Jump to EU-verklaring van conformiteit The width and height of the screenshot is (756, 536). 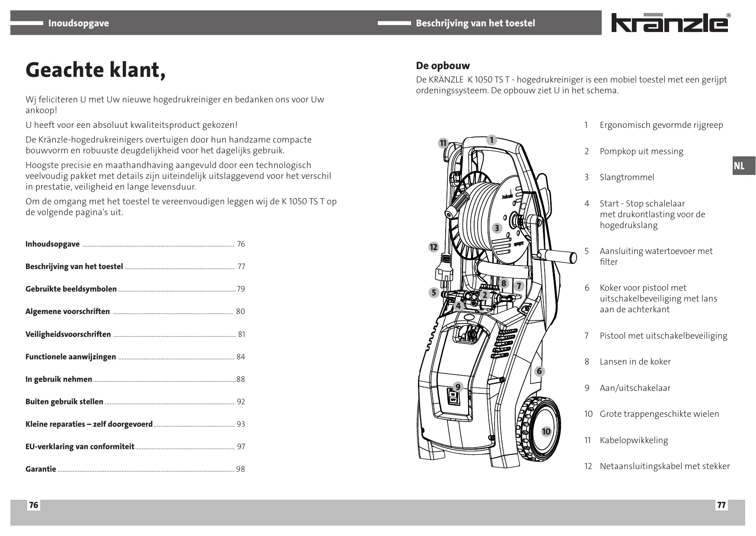pos(80,447)
